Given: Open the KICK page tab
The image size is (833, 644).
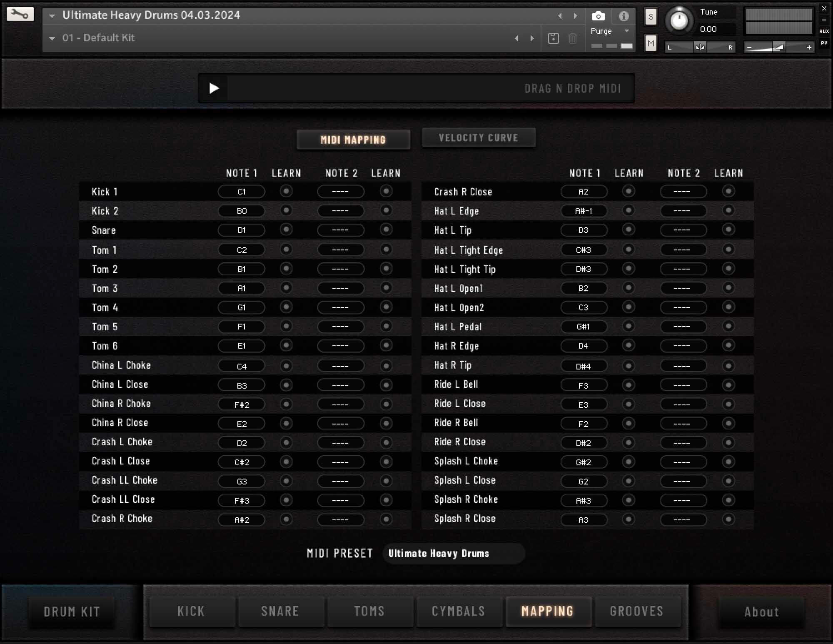Looking at the screenshot, I should (191, 611).
